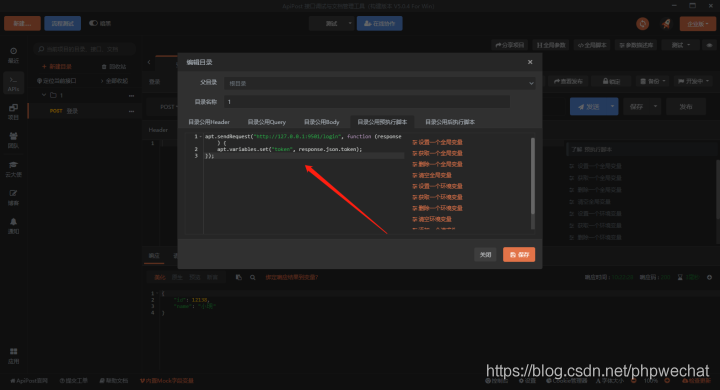Open the 保存 save arrow dropdown
Screen dimensions: 720x390
click(655, 107)
